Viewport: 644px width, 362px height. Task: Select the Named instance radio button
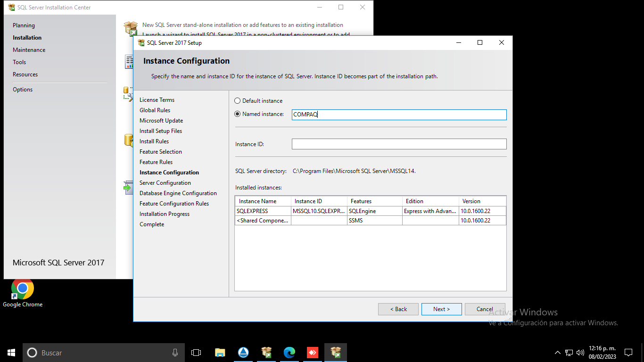238,114
